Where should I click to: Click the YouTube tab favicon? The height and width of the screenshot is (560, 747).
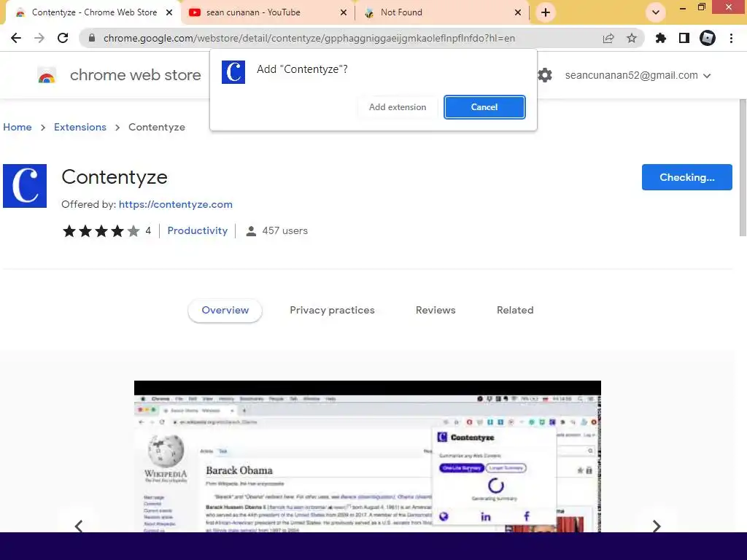194,12
